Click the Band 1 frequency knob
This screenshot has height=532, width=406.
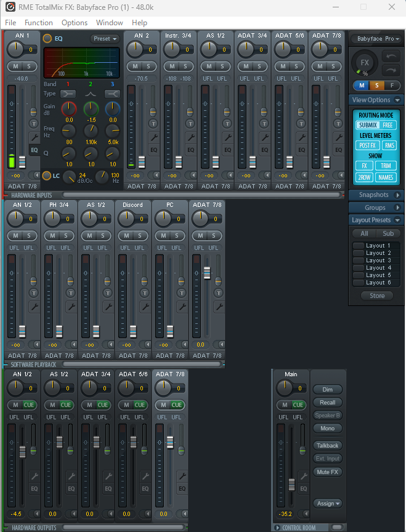tap(68, 131)
